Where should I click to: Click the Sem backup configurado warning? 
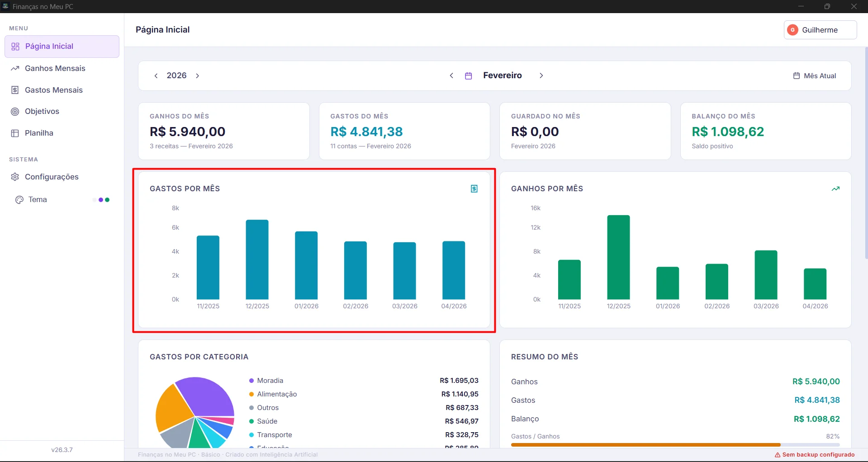tap(815, 455)
